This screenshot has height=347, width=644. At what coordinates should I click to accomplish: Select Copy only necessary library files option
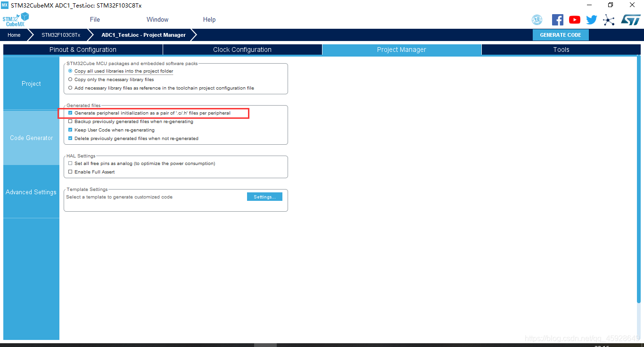coord(70,80)
